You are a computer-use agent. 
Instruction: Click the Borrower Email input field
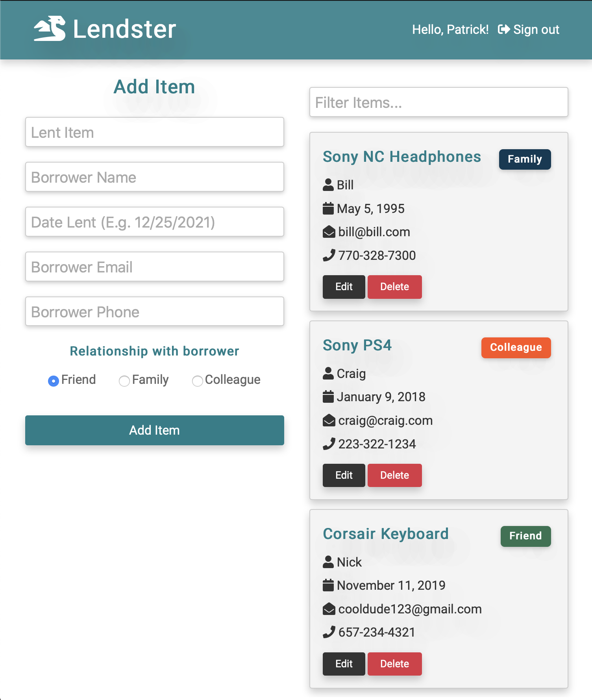click(x=155, y=267)
